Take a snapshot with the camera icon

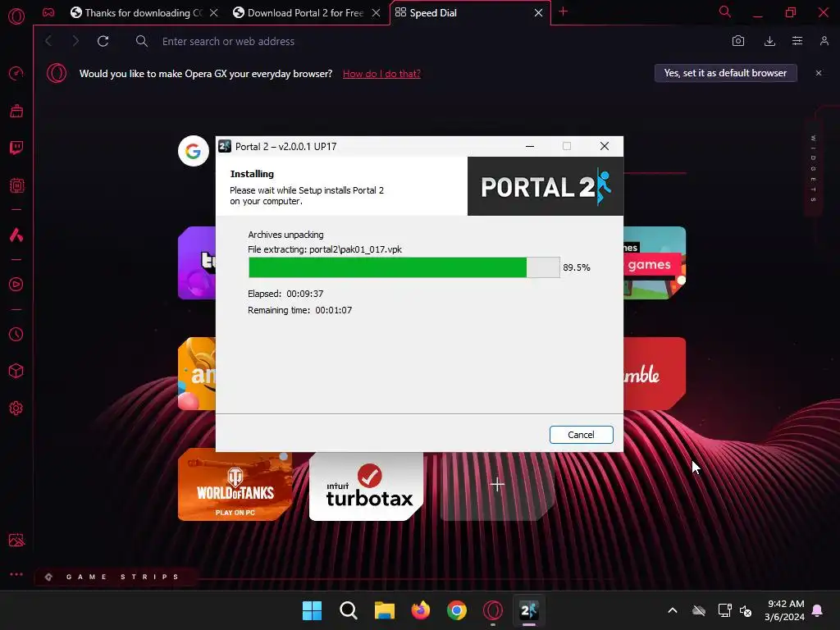[738, 41]
